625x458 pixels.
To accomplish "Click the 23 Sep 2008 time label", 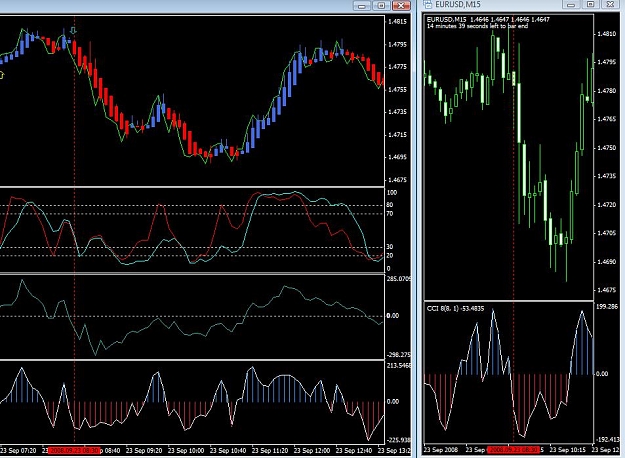I will click(441, 450).
